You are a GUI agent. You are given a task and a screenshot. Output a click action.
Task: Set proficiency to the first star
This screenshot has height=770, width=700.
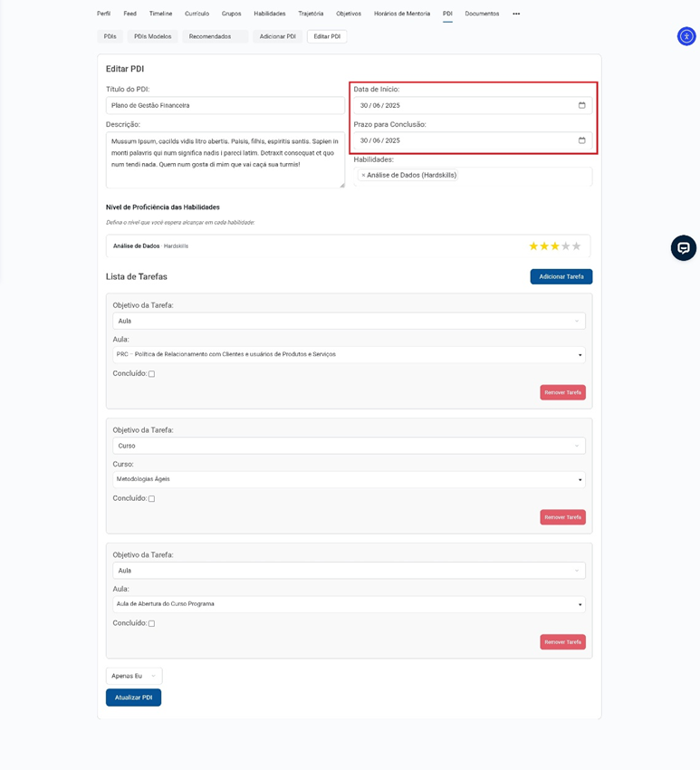[x=533, y=246]
